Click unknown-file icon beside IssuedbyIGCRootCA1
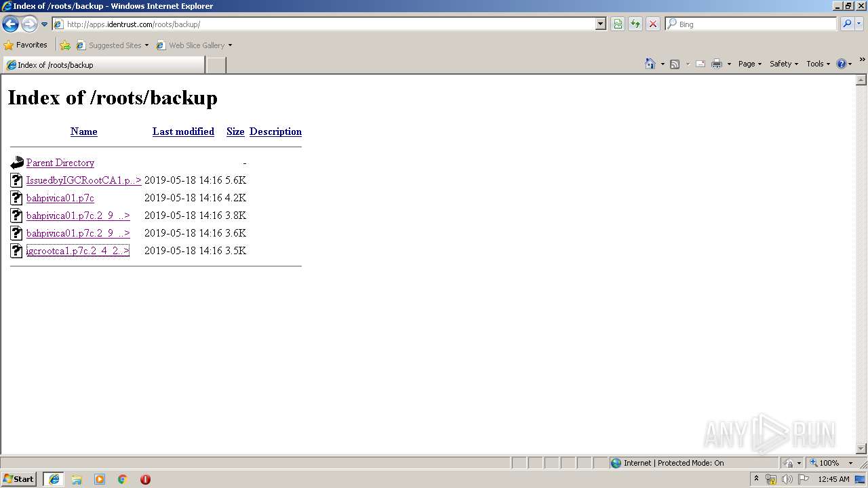868x488 pixels. coord(17,180)
